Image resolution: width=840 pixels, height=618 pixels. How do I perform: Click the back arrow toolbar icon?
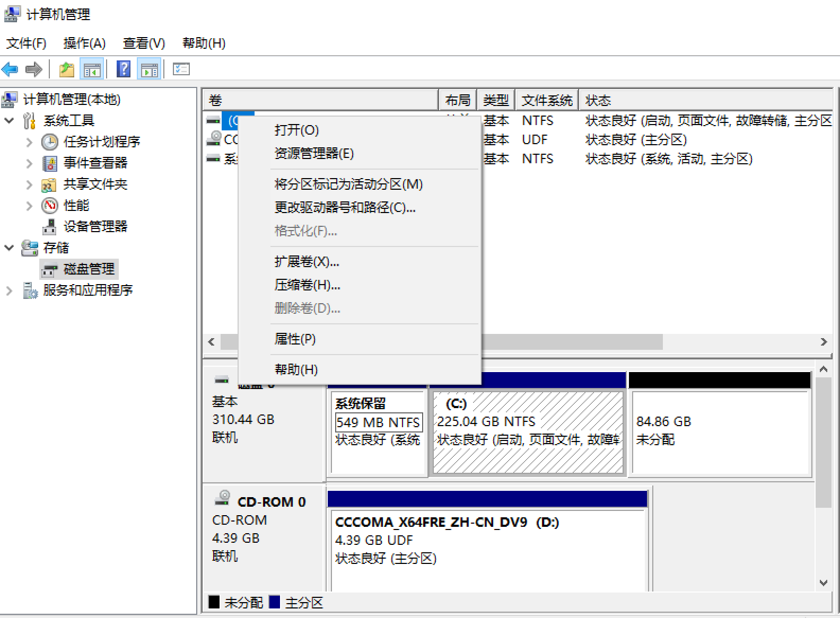click(x=10, y=69)
